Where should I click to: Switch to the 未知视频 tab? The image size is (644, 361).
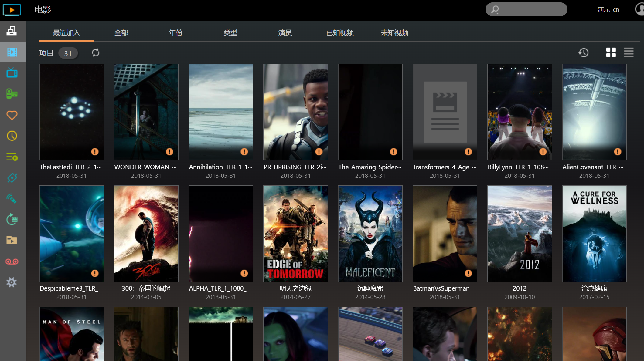[394, 33]
